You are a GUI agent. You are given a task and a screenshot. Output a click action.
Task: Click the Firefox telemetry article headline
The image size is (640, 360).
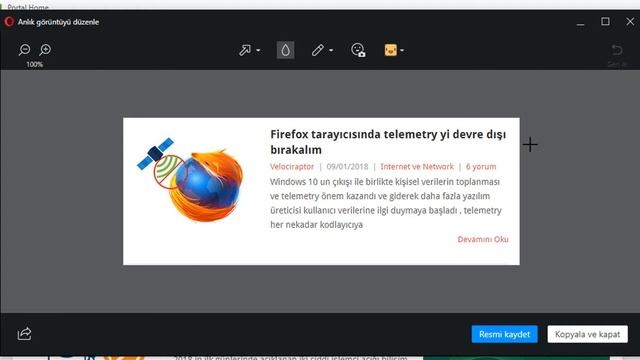point(388,142)
